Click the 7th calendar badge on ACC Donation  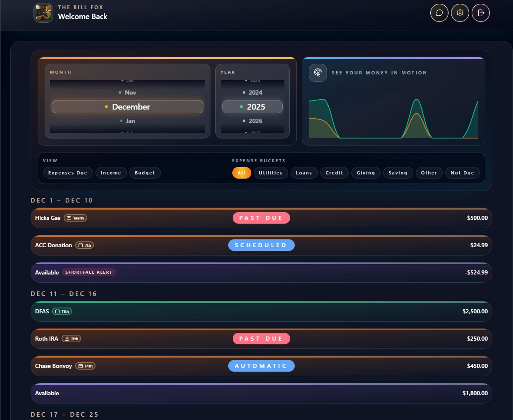pos(85,245)
